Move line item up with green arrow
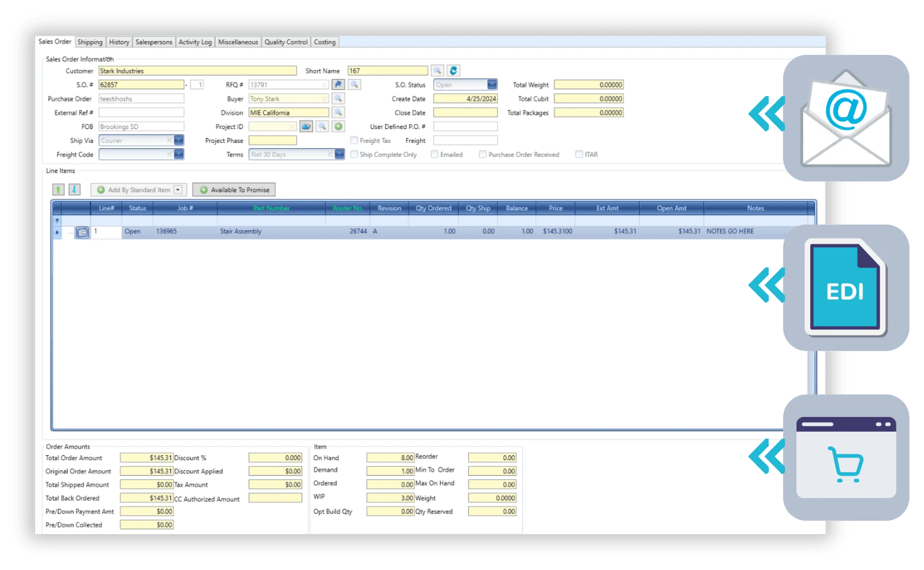The image size is (924, 570). [x=58, y=190]
